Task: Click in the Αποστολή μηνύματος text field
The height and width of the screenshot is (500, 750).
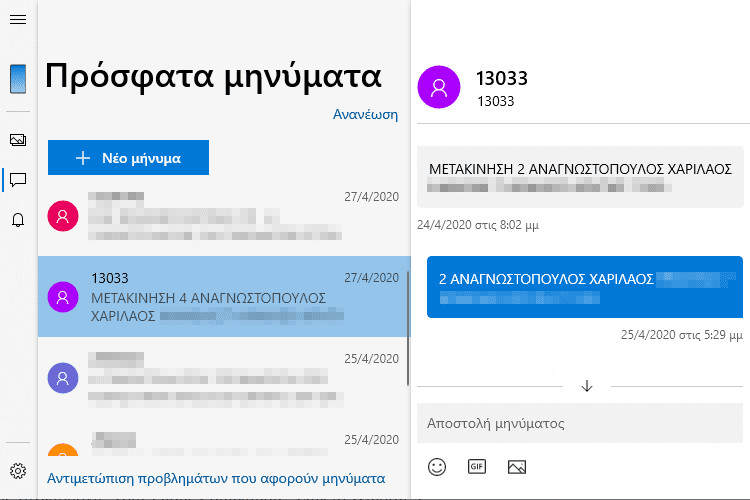Action: point(580,423)
